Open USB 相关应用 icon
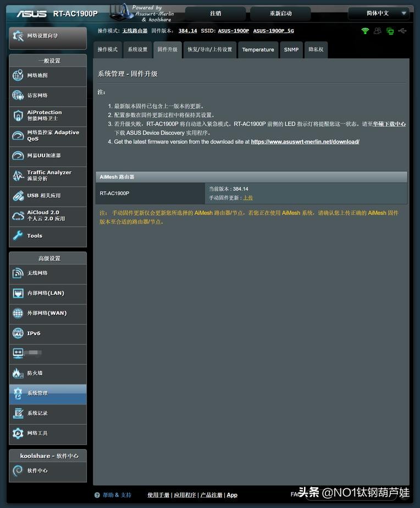 pyautogui.click(x=18, y=196)
